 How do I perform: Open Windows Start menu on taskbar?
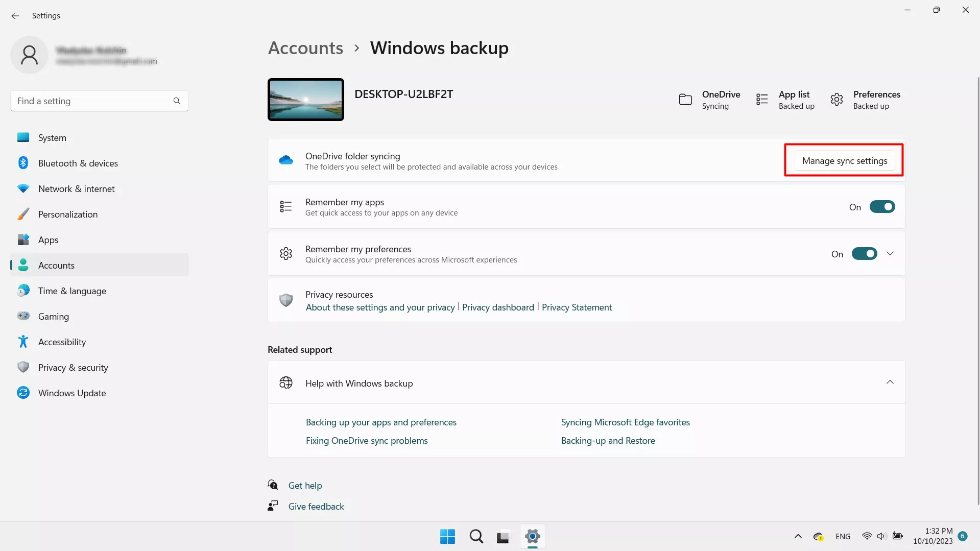447,536
